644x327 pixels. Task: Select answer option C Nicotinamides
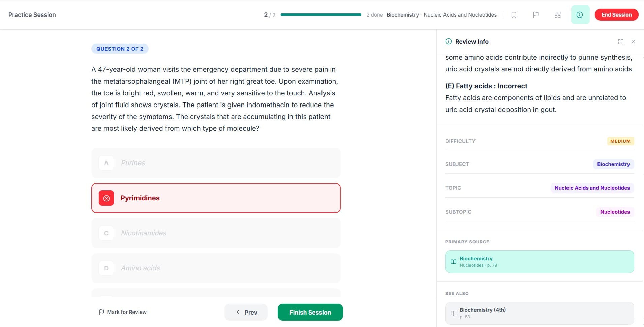point(216,233)
